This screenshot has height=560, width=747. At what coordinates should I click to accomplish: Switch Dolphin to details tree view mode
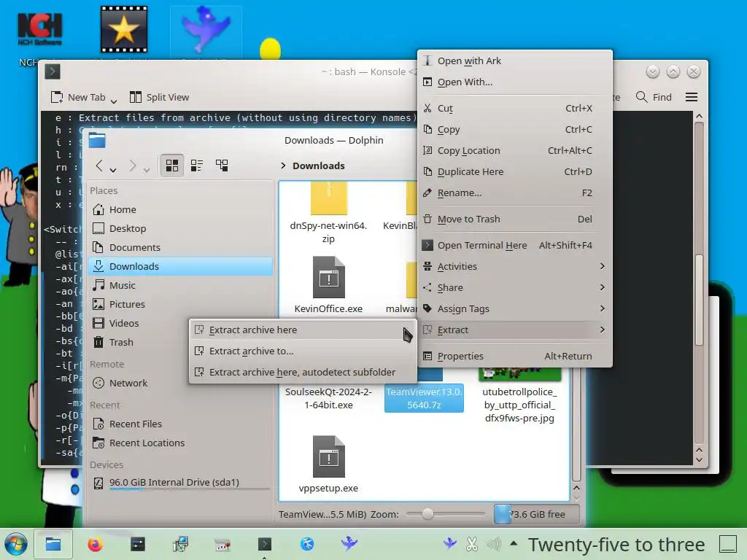tap(222, 166)
